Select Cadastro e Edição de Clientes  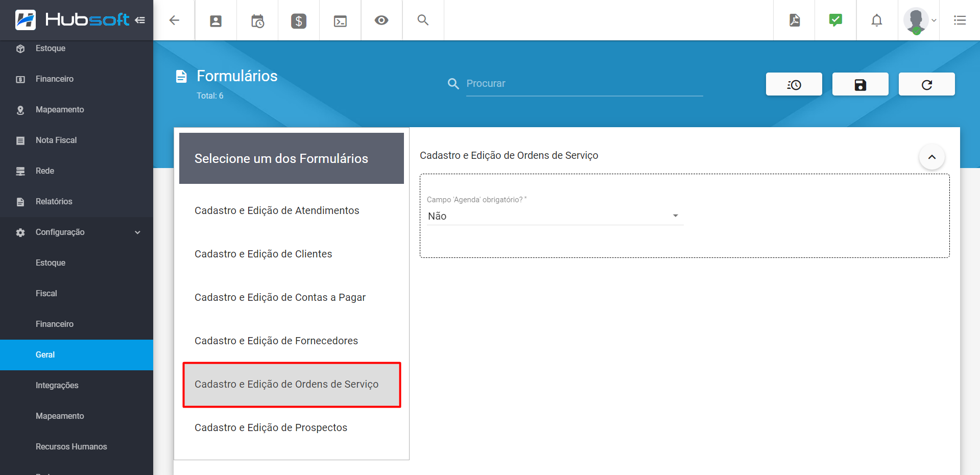[x=292, y=254]
